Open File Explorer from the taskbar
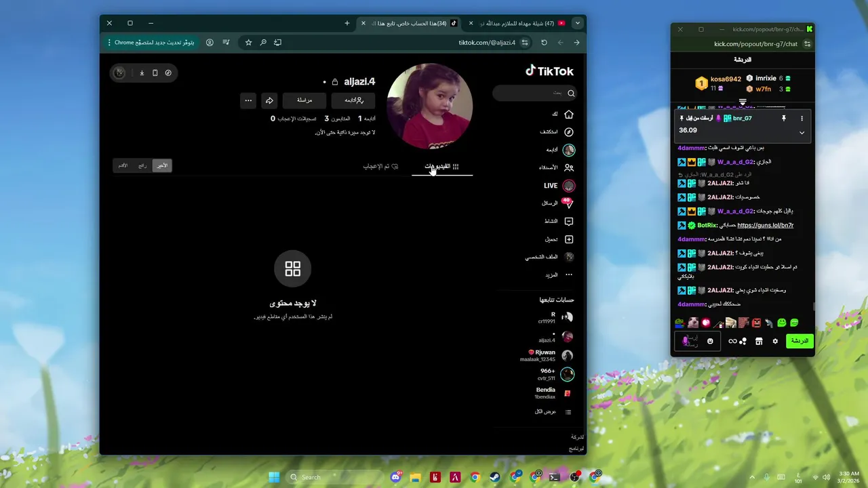 [x=415, y=477]
